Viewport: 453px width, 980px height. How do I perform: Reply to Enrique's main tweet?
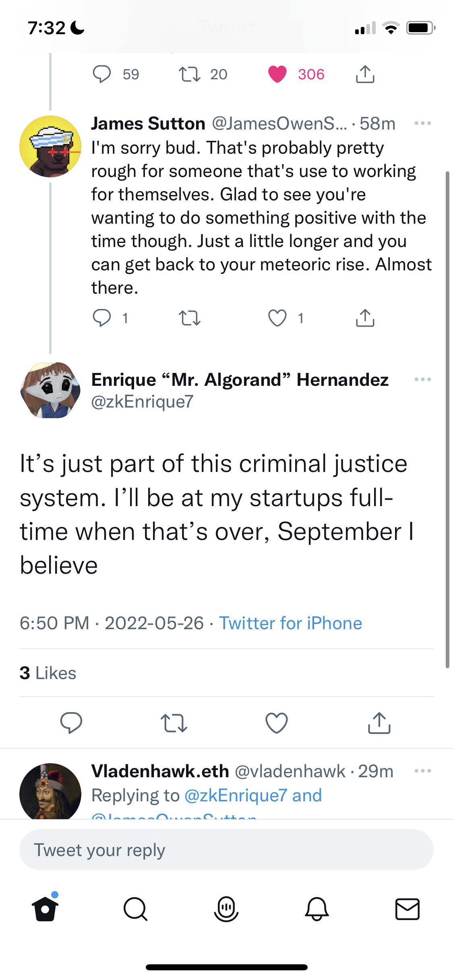(71, 723)
